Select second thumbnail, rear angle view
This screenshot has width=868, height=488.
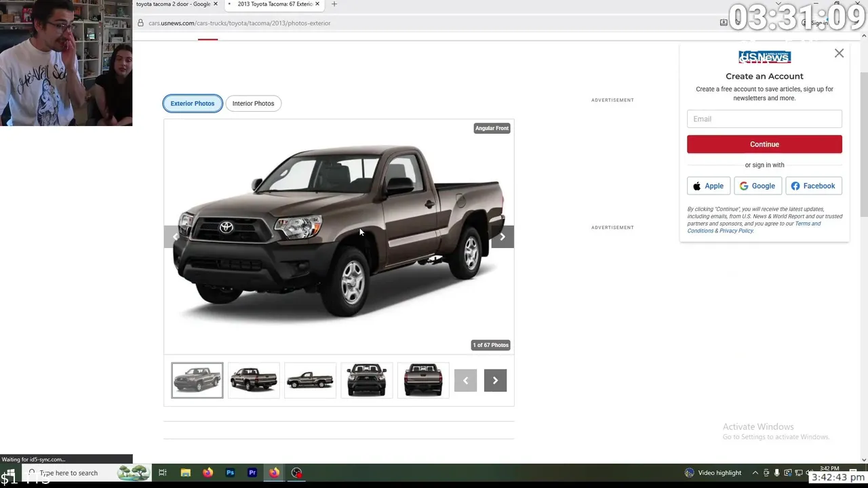(254, 380)
